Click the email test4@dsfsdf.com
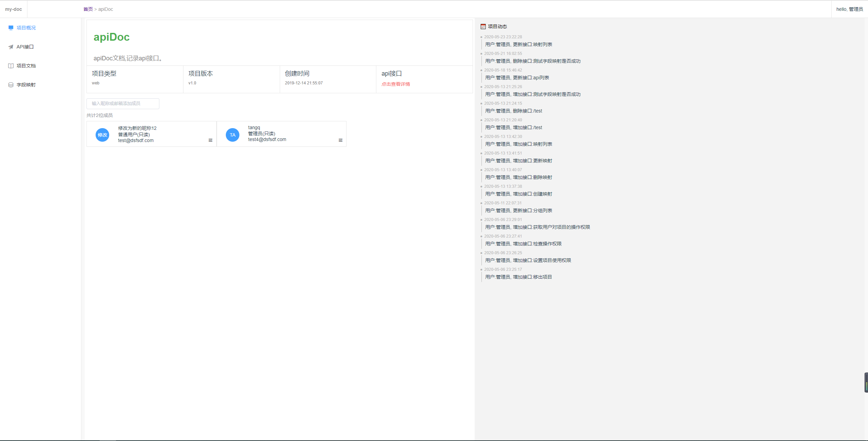The height and width of the screenshot is (441, 868). tap(267, 139)
